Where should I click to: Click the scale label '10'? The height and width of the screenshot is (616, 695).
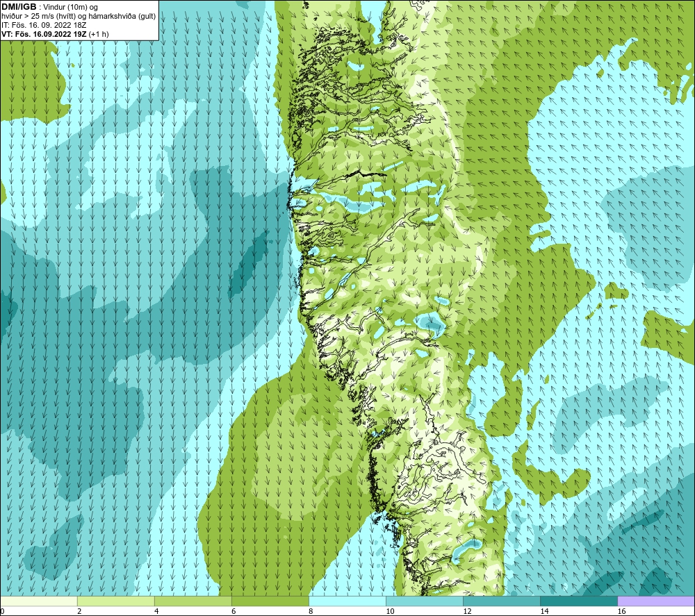pyautogui.click(x=390, y=611)
